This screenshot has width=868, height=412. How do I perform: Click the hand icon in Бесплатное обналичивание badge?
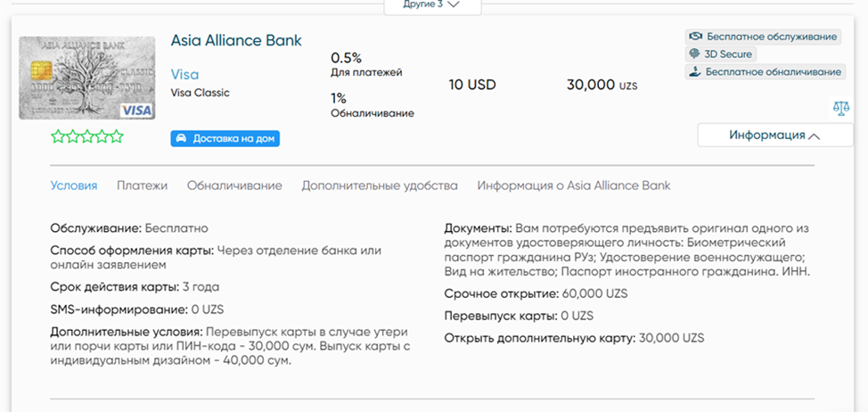point(694,72)
